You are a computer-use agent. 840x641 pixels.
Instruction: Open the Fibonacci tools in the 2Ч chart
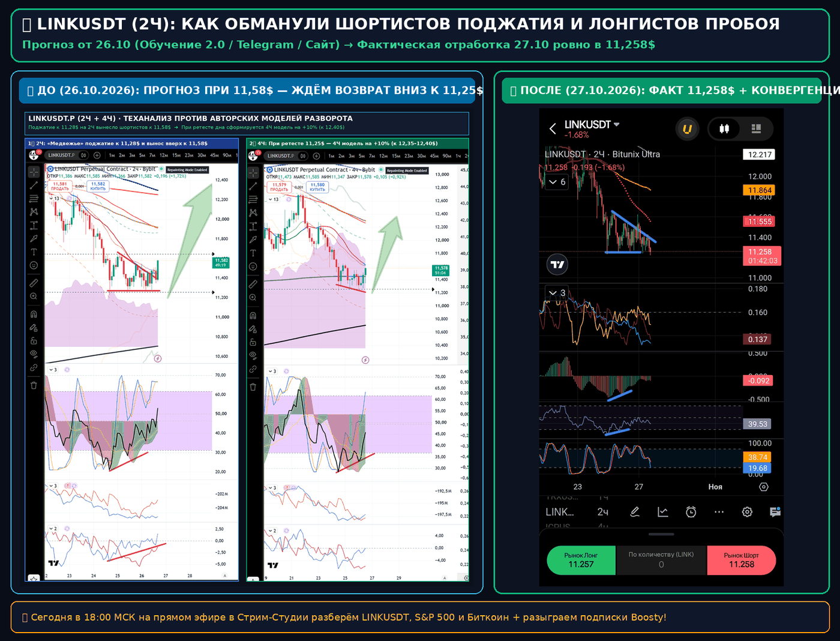click(x=34, y=199)
